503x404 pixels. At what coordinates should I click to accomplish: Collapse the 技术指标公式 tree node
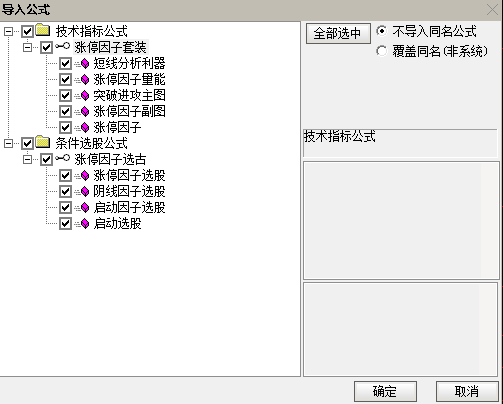tap(8, 31)
